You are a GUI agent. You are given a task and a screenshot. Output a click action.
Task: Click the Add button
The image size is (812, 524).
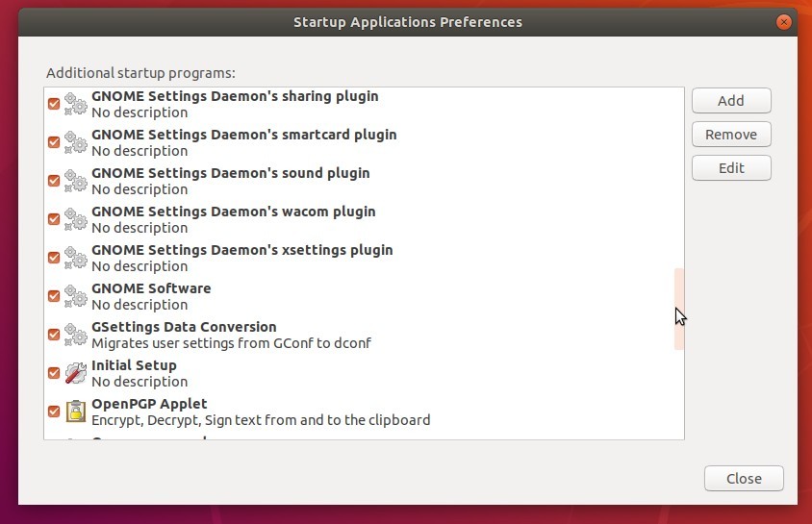pyautogui.click(x=731, y=100)
